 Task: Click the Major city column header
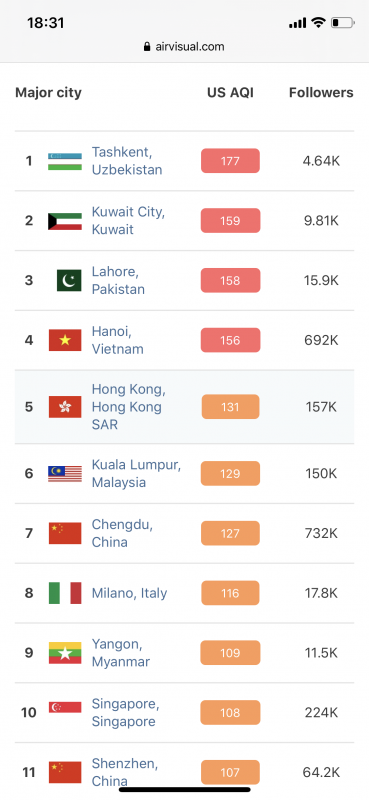[x=48, y=92]
